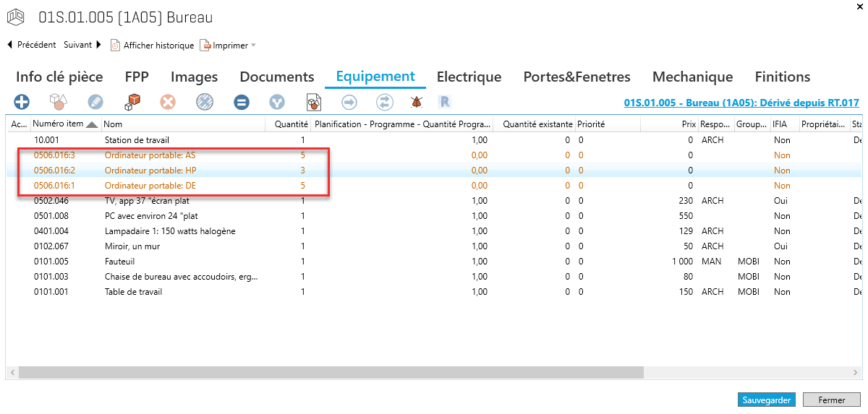Open the Portes&Fenetres tab
The height and width of the screenshot is (414, 868).
pyautogui.click(x=576, y=77)
